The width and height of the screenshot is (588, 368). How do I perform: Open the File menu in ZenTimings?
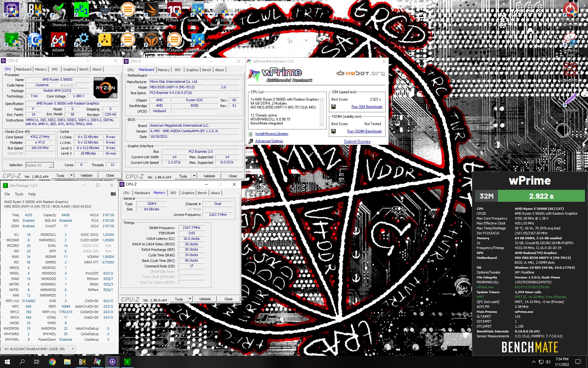7,194
